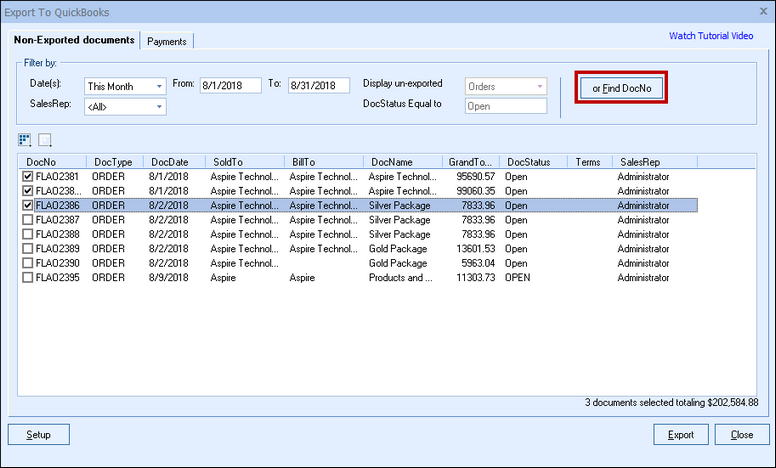
Task: Open the Watch Tutorial Video link
Action: point(711,36)
